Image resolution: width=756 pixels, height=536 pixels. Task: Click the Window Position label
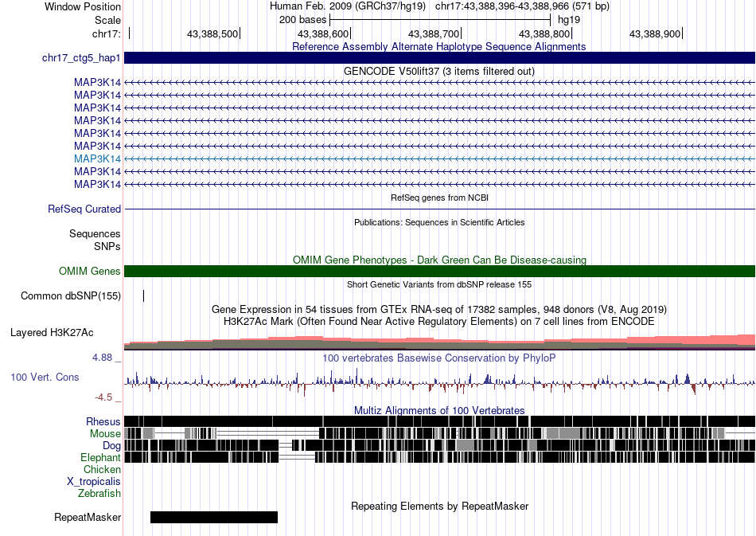click(83, 6)
